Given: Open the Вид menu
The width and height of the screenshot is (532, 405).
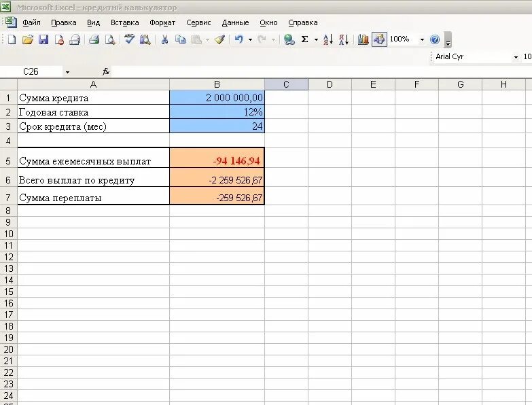Looking at the screenshot, I should coord(93,22).
